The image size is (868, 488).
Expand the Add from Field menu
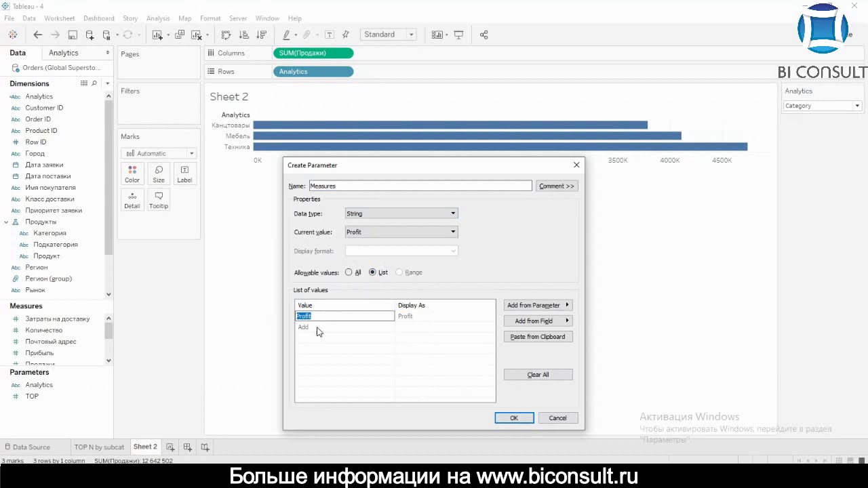coord(538,321)
